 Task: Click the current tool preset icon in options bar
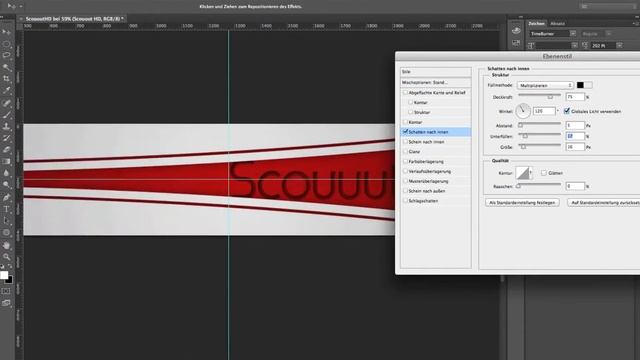click(12, 6)
